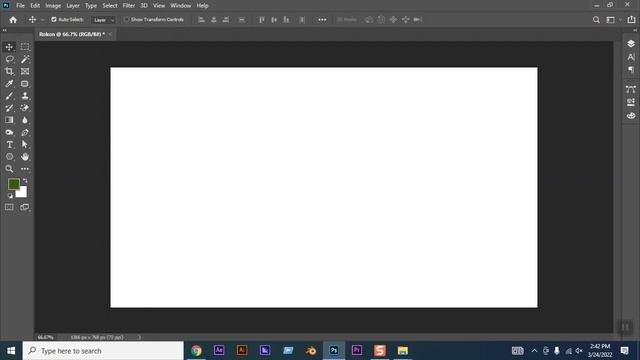Open the Select menu
The height and width of the screenshot is (360, 640).
point(110,6)
